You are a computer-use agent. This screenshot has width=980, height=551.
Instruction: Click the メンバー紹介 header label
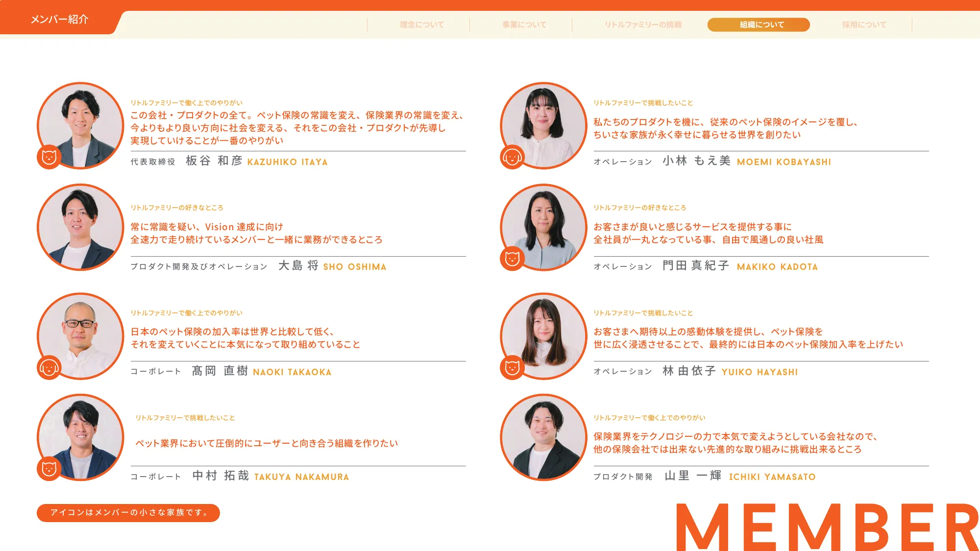(x=59, y=19)
